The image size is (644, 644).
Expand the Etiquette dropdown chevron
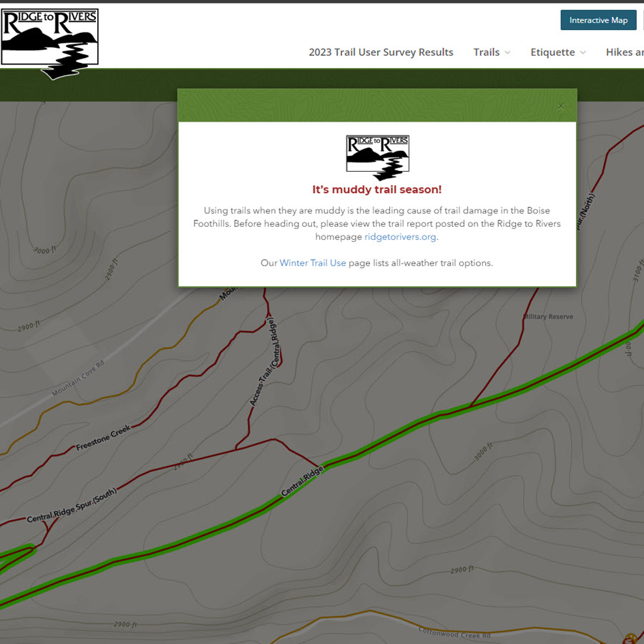coord(582,52)
